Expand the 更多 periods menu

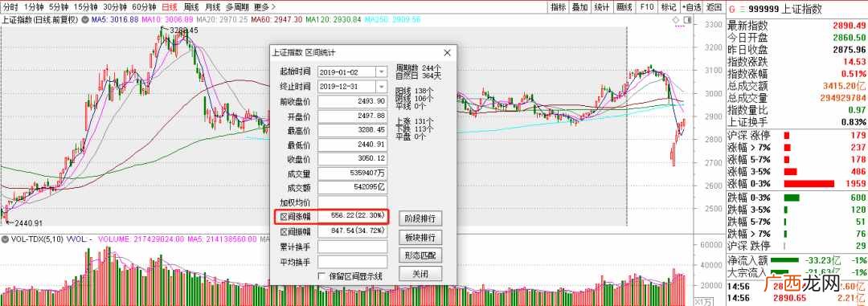point(264,7)
